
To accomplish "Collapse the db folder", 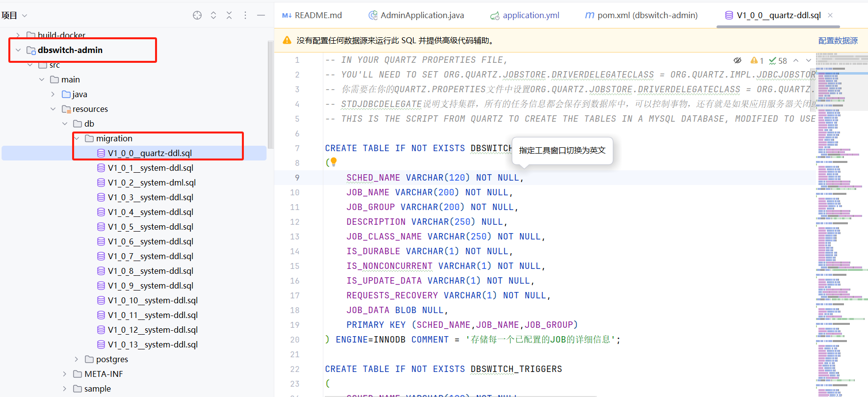I will (x=65, y=124).
